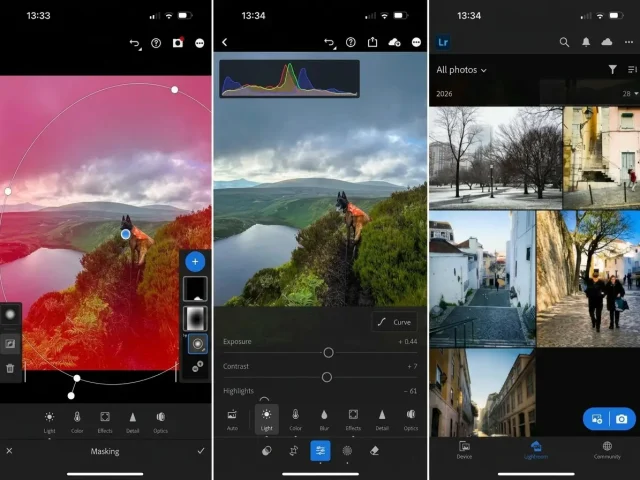Screen dimensions: 640x480
Task: Open Optics adjustments in Masking toolbar
Action: [x=160, y=422]
